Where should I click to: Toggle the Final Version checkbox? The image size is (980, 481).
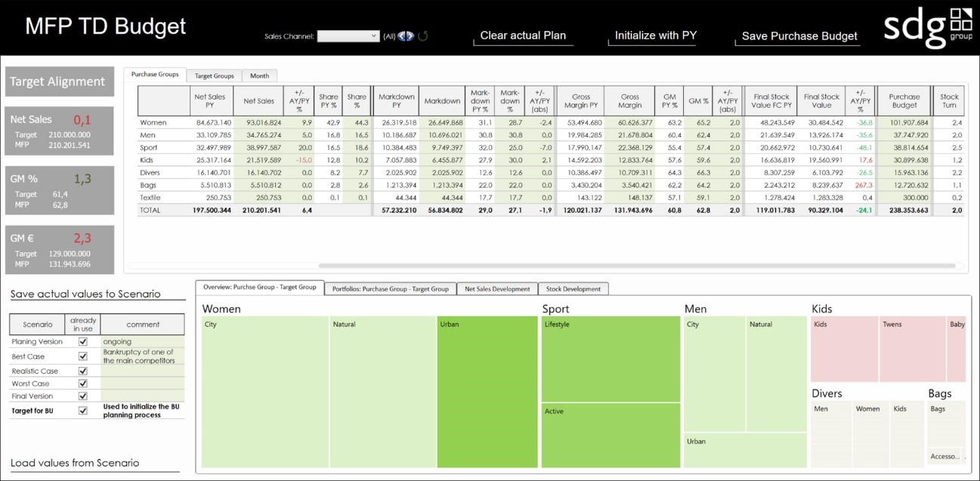coord(82,396)
